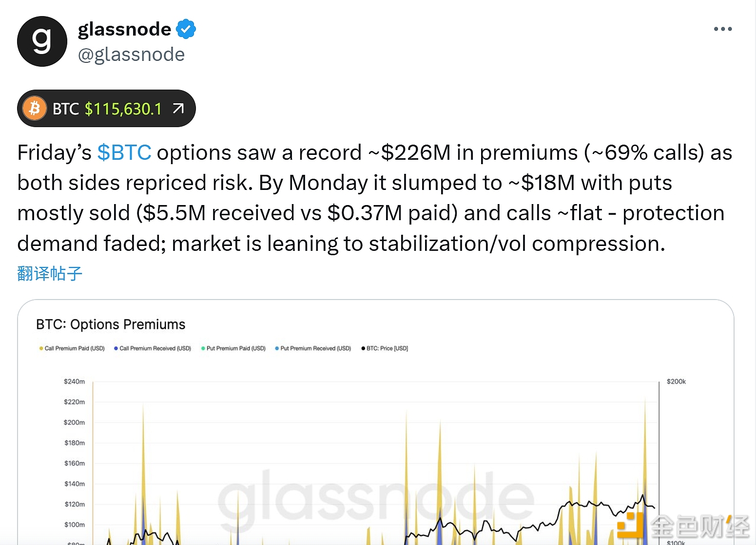The image size is (756, 545).
Task: Click the tweet body text paragraph
Action: pyautogui.click(x=370, y=198)
